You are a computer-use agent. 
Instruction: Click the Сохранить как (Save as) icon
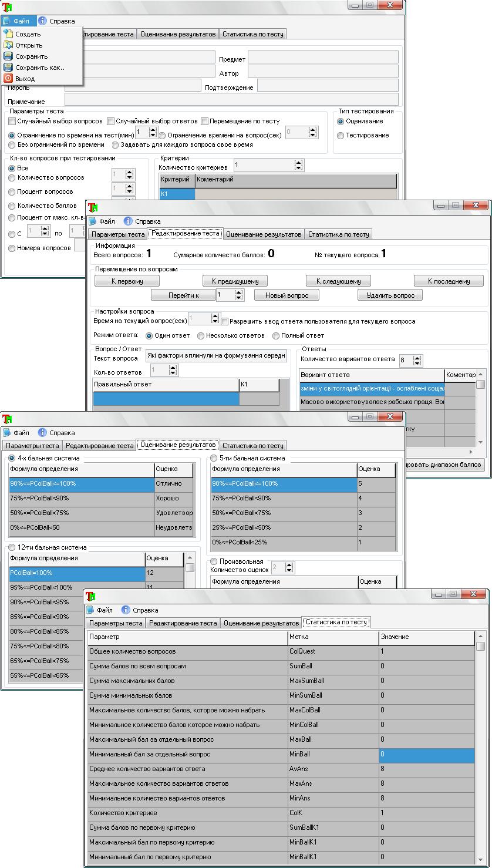click(8, 68)
